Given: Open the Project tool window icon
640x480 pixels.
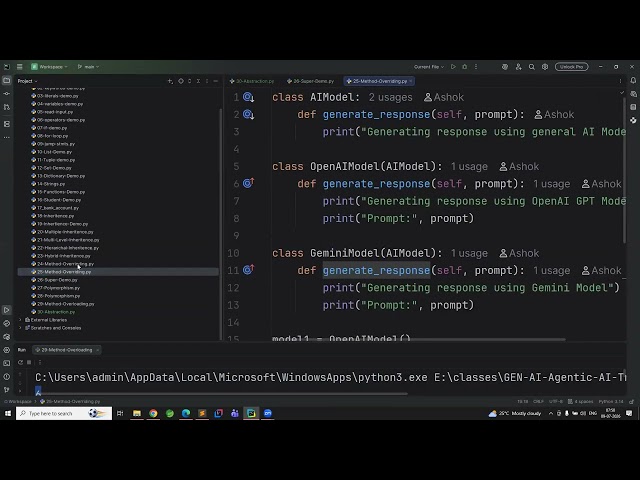Looking at the screenshot, I should click(7, 81).
